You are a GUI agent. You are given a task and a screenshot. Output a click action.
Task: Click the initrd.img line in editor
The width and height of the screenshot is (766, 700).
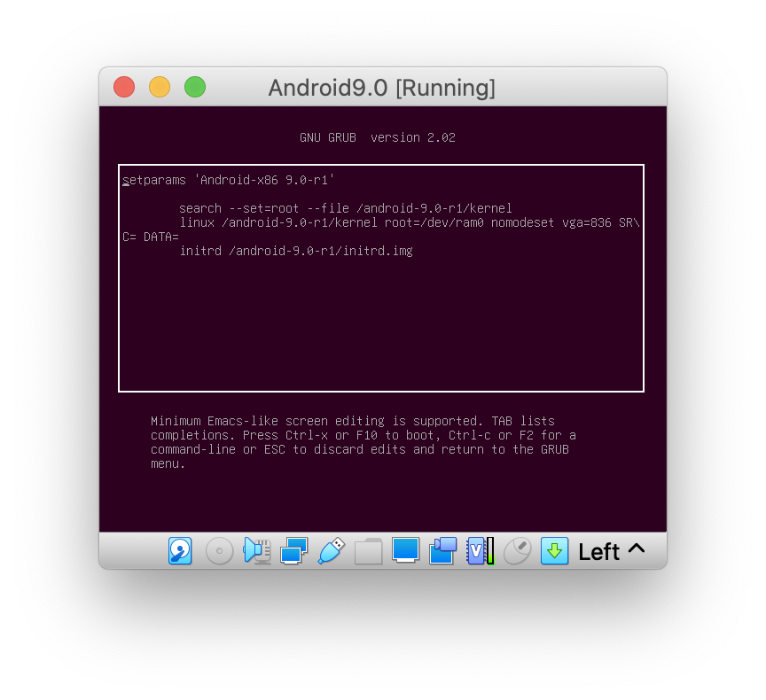(296, 251)
